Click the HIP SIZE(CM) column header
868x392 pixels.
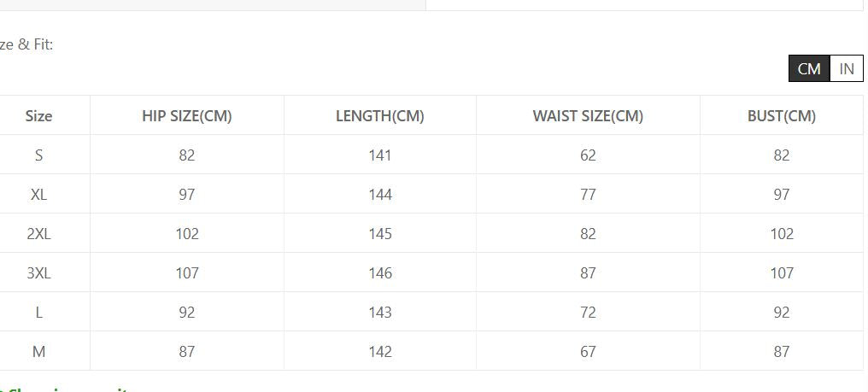pos(187,116)
